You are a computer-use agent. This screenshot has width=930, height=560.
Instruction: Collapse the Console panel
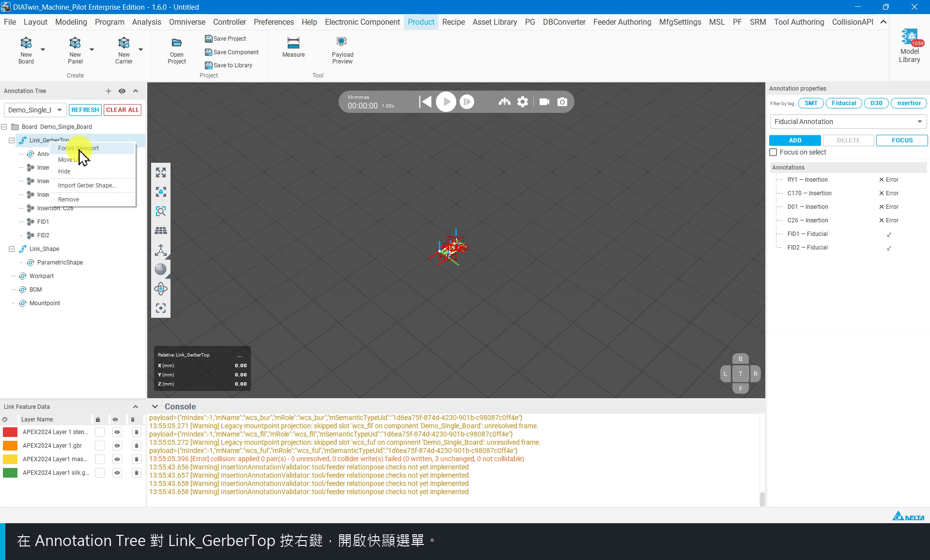pos(155,407)
